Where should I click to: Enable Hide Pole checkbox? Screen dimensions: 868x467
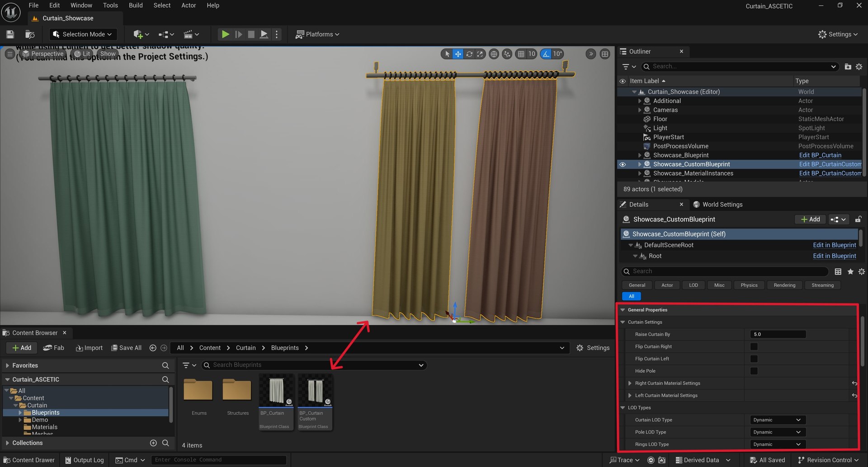[754, 371]
